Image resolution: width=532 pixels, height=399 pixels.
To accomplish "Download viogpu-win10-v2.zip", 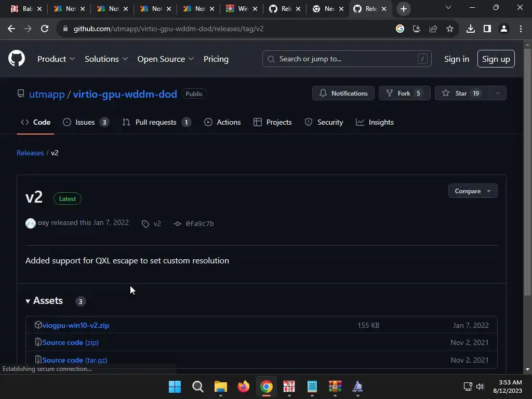I will 76,325.
